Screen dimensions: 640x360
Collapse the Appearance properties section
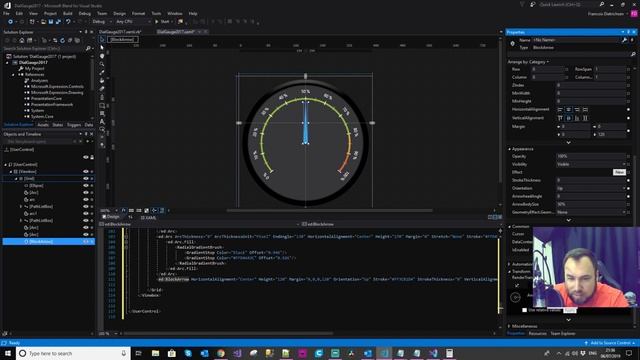coord(509,149)
